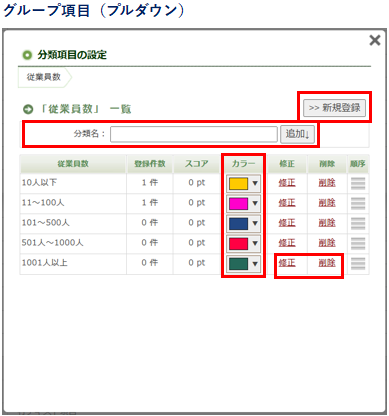Click the 順序 column header

[x=358, y=164]
